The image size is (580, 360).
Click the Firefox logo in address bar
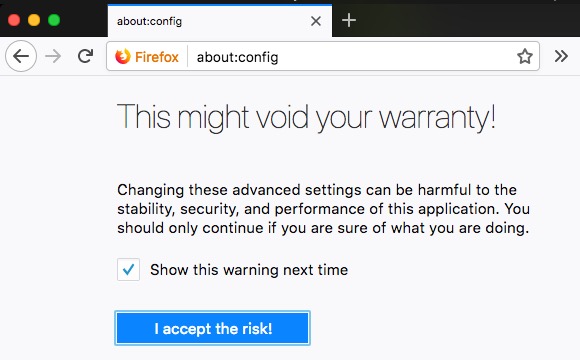pyautogui.click(x=123, y=57)
